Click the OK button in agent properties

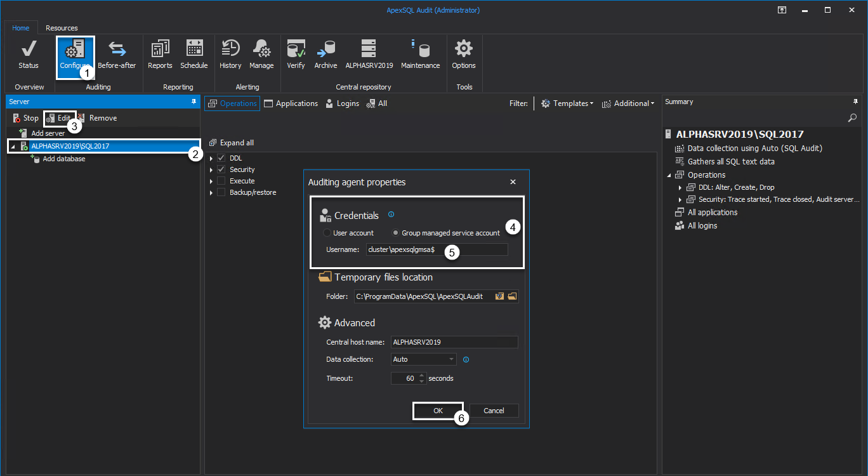(x=438, y=411)
